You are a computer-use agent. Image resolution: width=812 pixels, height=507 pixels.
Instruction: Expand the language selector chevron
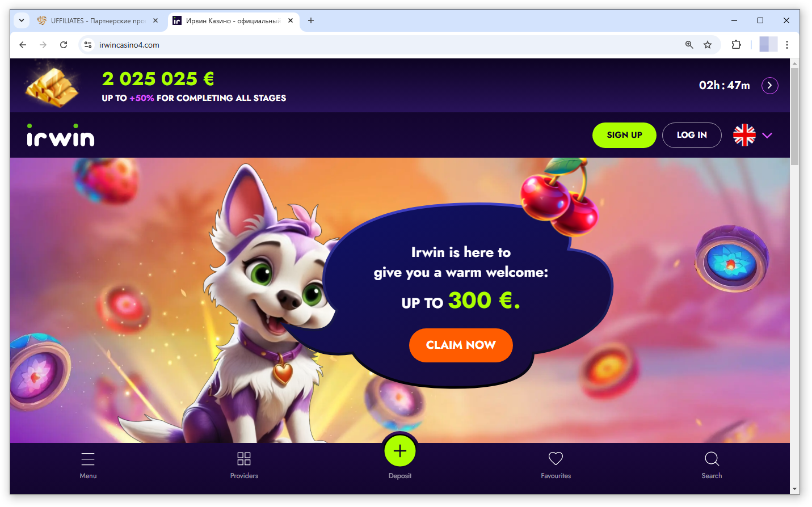(x=768, y=136)
